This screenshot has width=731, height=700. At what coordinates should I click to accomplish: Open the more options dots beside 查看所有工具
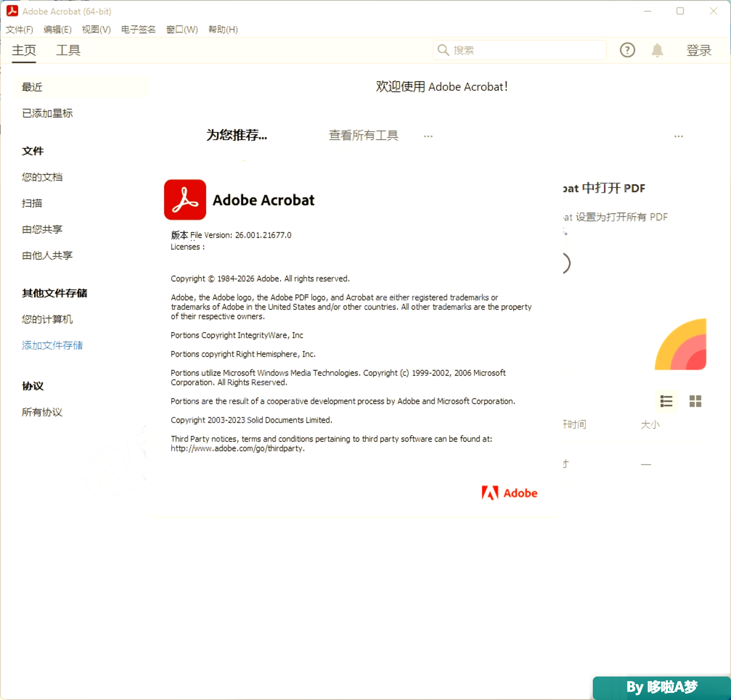click(x=428, y=136)
